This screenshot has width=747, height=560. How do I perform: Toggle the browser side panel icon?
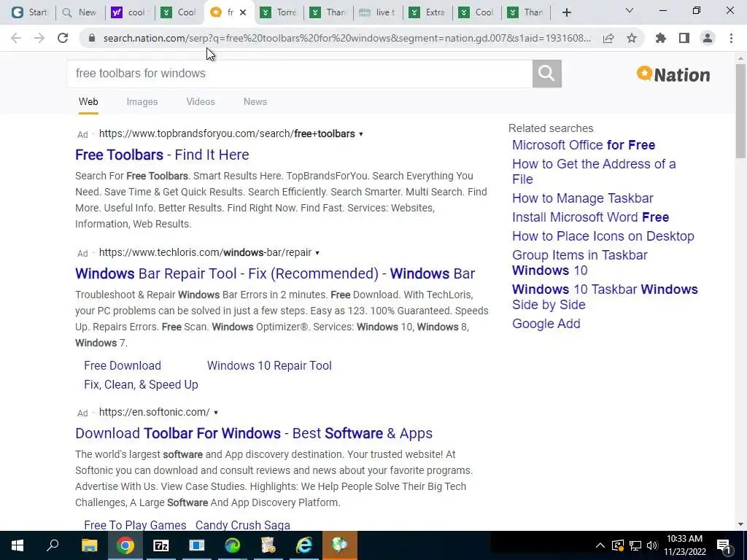click(x=684, y=38)
